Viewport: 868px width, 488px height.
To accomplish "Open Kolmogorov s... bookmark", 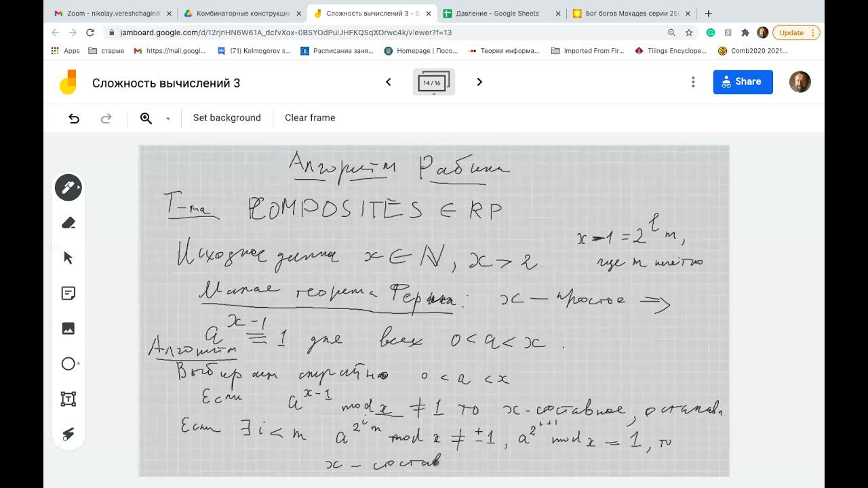I will coord(254,51).
